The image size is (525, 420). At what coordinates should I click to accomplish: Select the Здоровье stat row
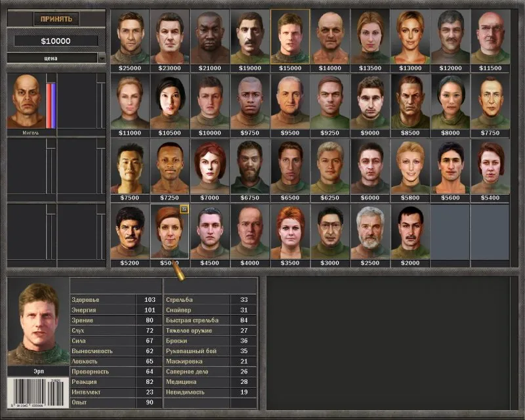115,299
